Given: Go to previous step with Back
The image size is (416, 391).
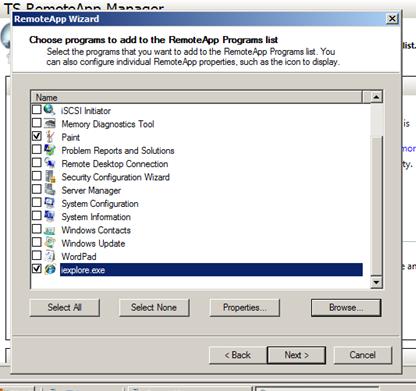Looking at the screenshot, I should [238, 355].
